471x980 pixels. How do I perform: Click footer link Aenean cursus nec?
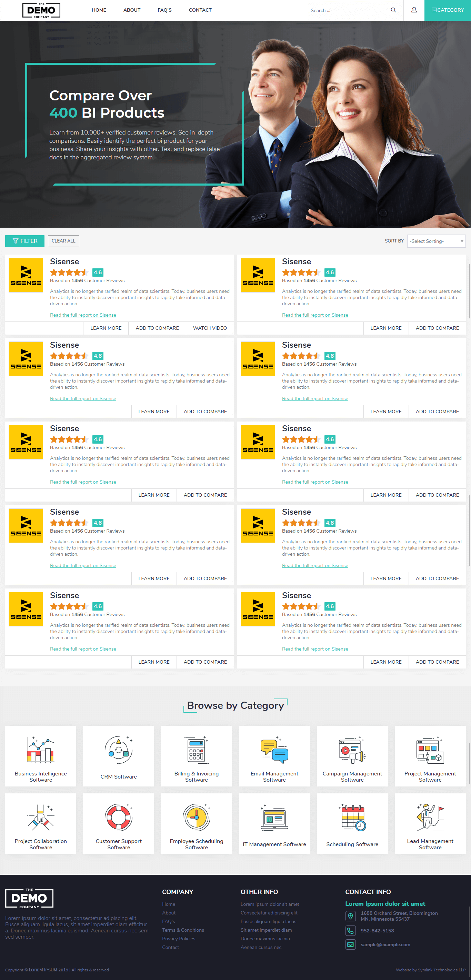(261, 947)
